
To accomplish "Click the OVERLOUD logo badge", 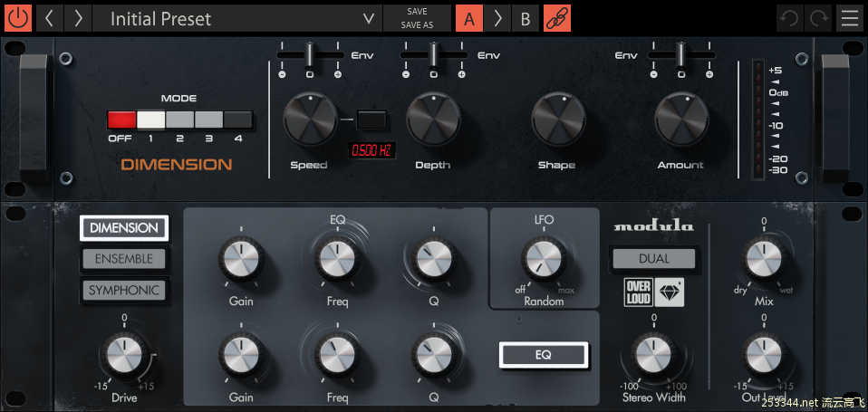I will click(638, 292).
